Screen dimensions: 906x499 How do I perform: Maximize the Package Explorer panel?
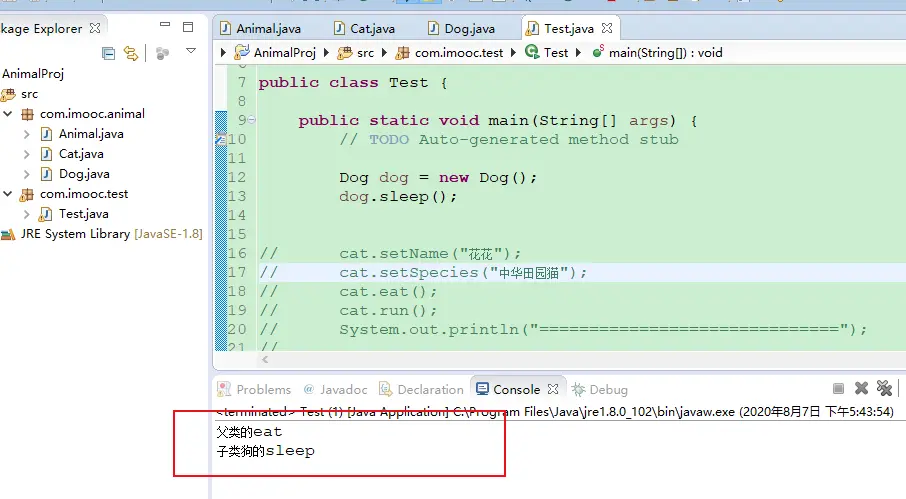point(188,27)
